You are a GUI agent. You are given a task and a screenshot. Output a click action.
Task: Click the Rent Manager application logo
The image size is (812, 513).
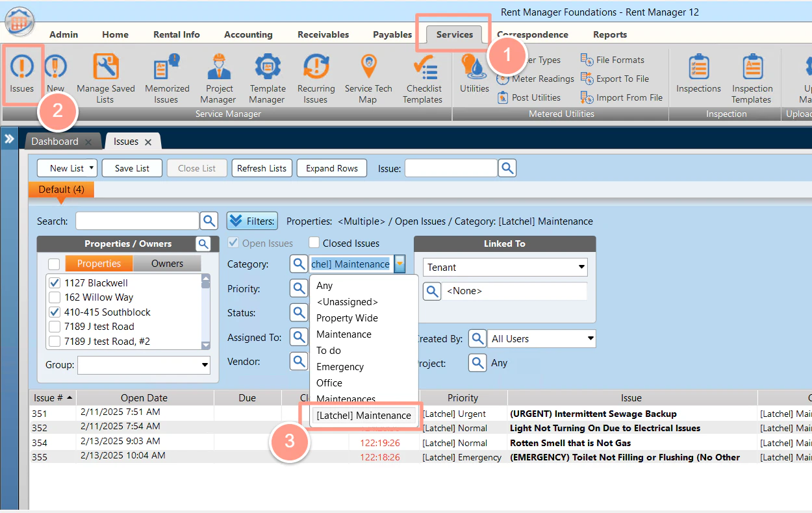coord(20,21)
